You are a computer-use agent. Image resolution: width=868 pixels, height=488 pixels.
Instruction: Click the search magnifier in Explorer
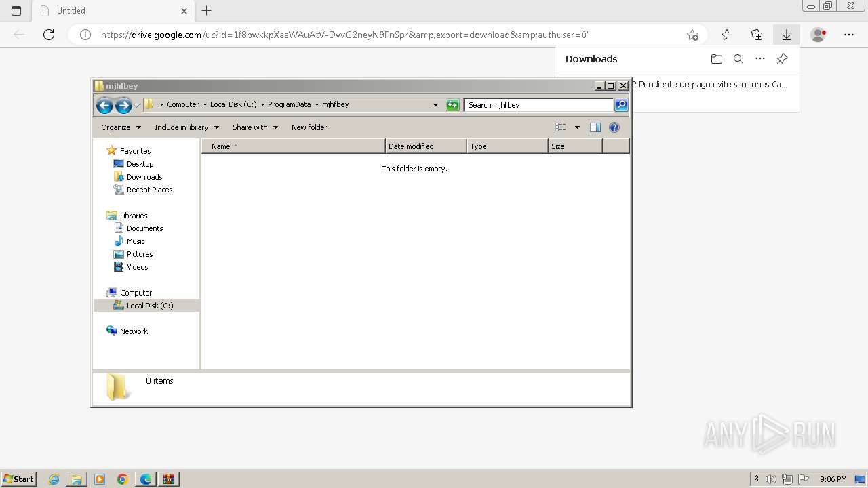(621, 105)
